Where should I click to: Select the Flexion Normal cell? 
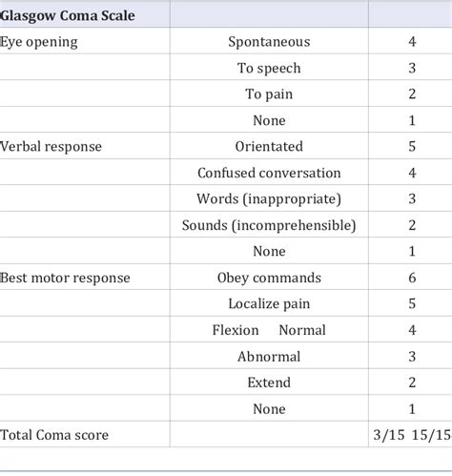pos(269,330)
